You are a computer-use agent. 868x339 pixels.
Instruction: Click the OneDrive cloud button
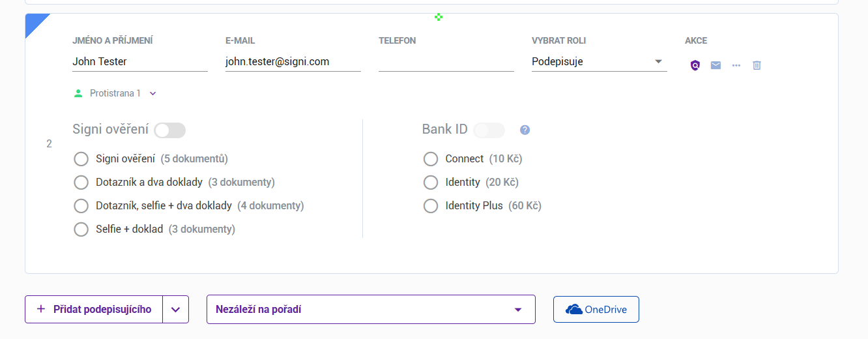click(x=596, y=310)
